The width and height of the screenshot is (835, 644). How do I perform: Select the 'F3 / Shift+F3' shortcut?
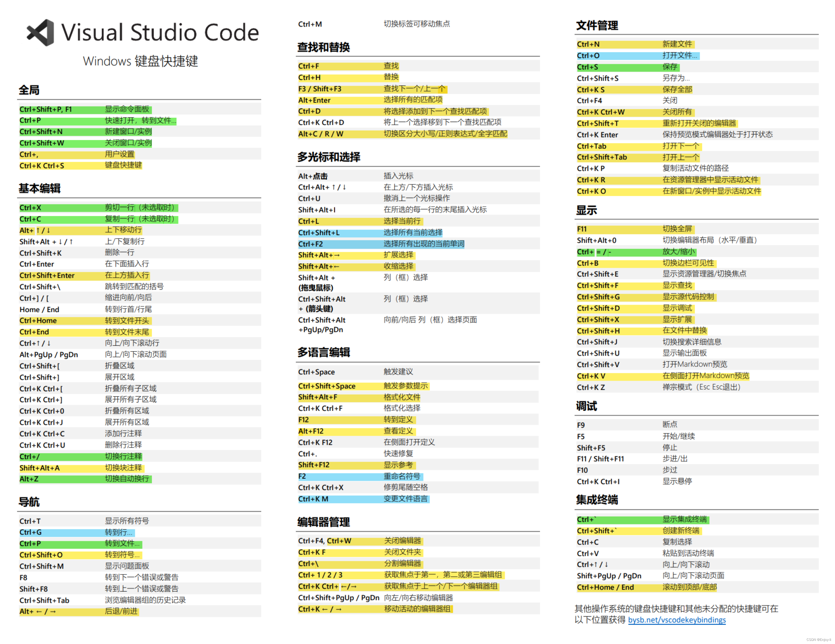320,89
